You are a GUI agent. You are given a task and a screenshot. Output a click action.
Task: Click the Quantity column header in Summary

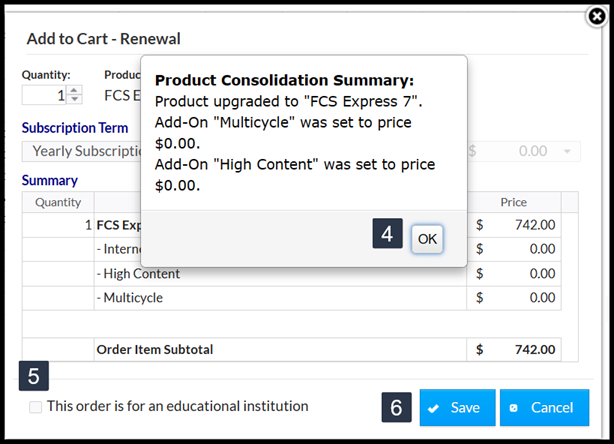[58, 202]
